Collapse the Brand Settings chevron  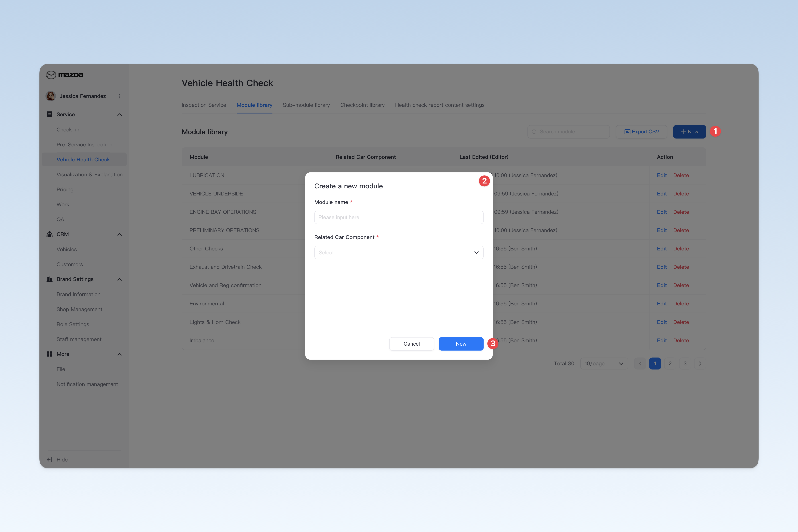(x=119, y=279)
